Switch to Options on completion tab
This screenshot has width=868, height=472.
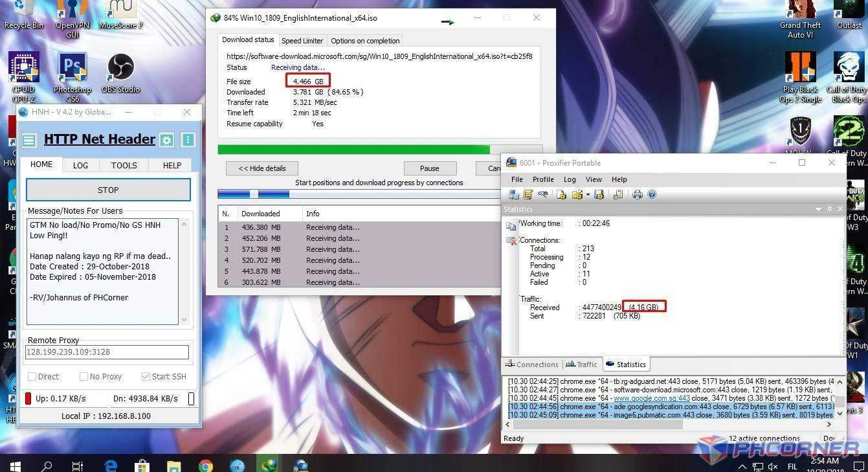(x=365, y=40)
